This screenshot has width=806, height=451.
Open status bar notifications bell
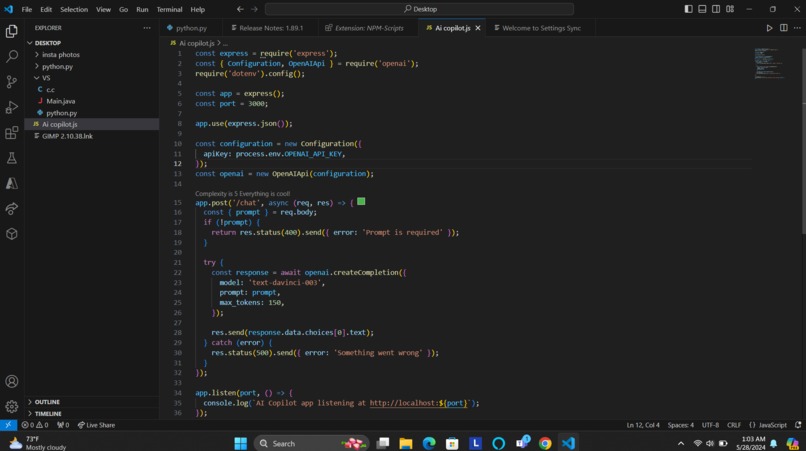coord(798,425)
